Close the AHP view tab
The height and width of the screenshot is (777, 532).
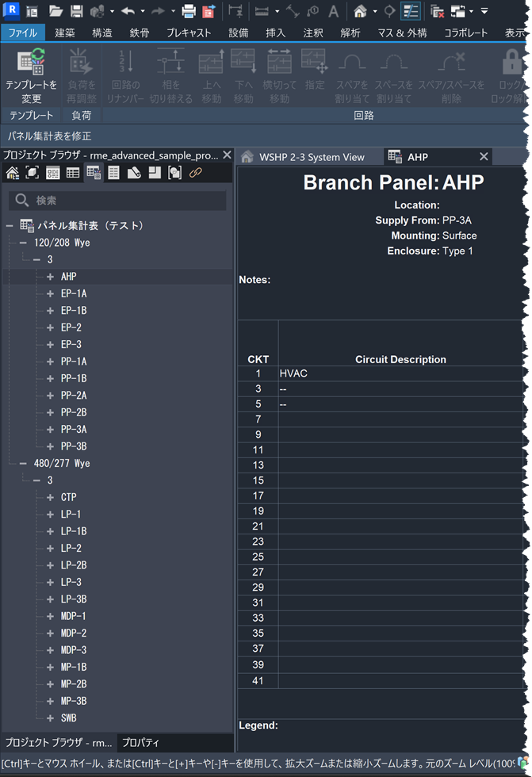(x=484, y=157)
